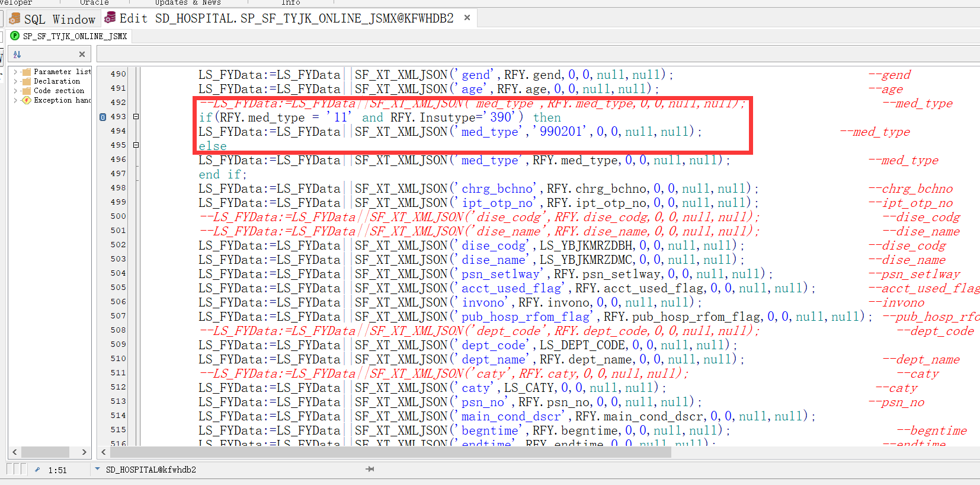This screenshot has width=980, height=485.
Task: Click the editor's horizontal scrollbar thumb
Action: coord(390,452)
